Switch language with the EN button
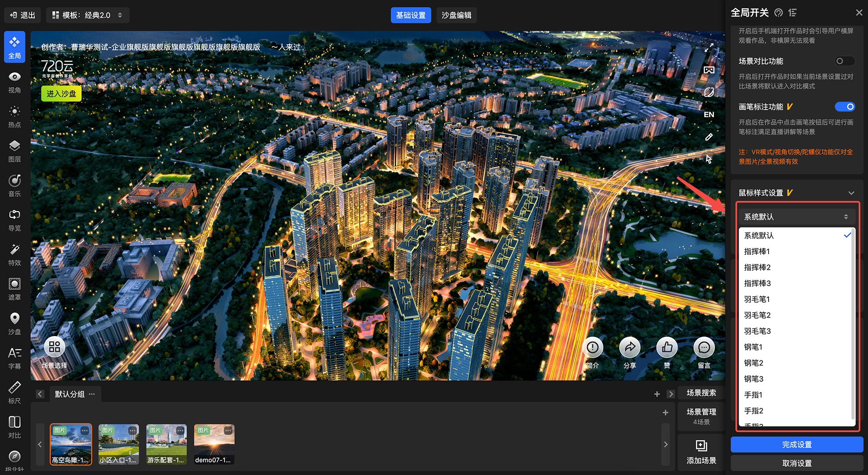868x475 pixels. 709,115
